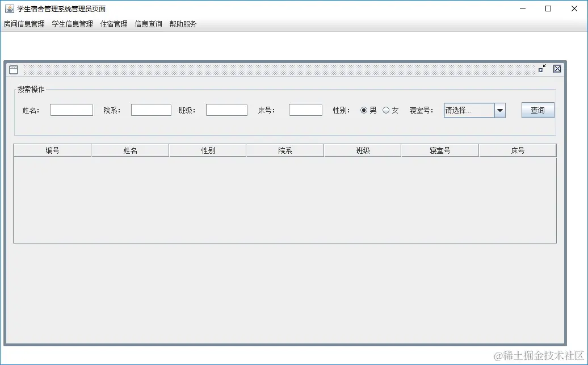588x365 pixels.
Task: Open the 寝室号 dropdown showing 请选择...
Action: [470, 110]
